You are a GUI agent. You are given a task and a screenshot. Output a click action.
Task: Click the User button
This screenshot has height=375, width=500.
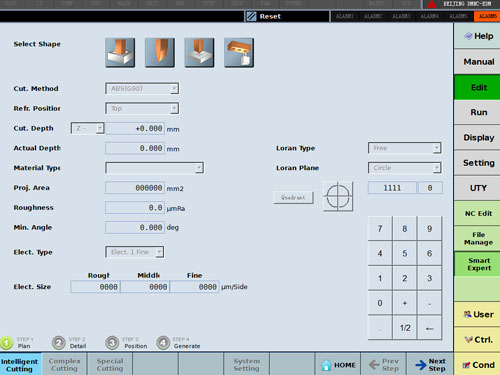tap(477, 314)
